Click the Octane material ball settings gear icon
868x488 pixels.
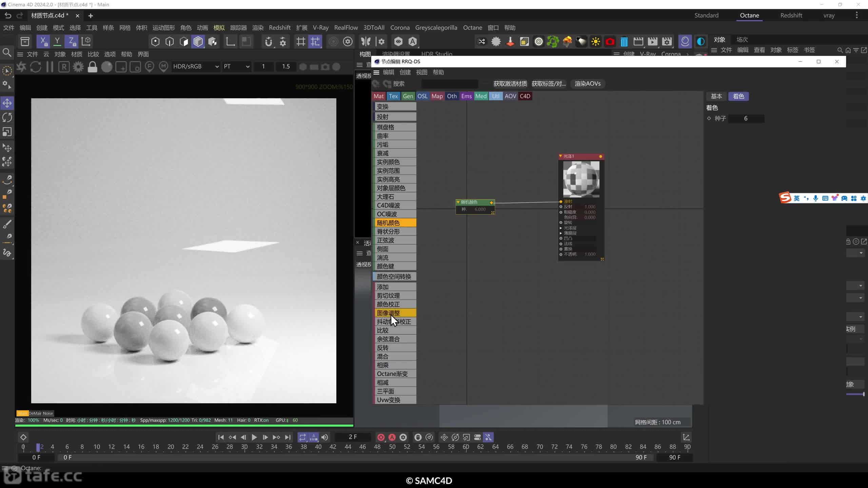(x=496, y=42)
